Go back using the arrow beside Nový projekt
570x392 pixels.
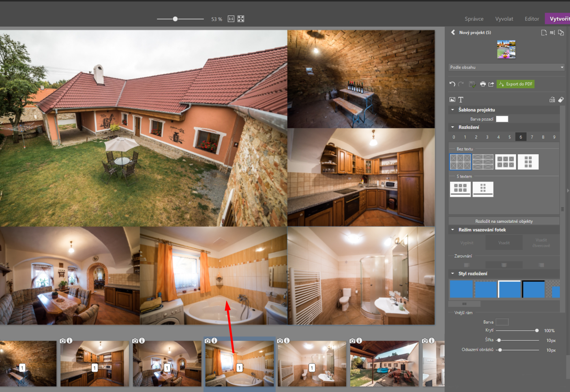(453, 32)
